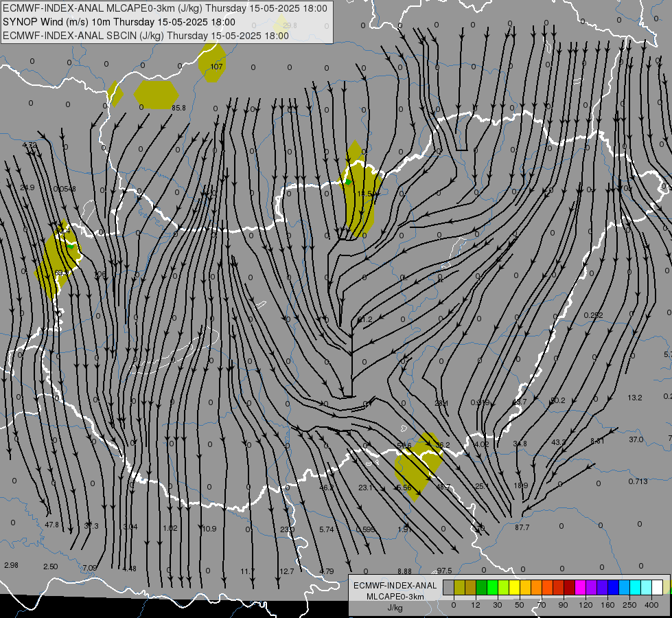Click the SYNOP Wind 10m title line
Screen dimensions: 672x618
click(x=119, y=22)
